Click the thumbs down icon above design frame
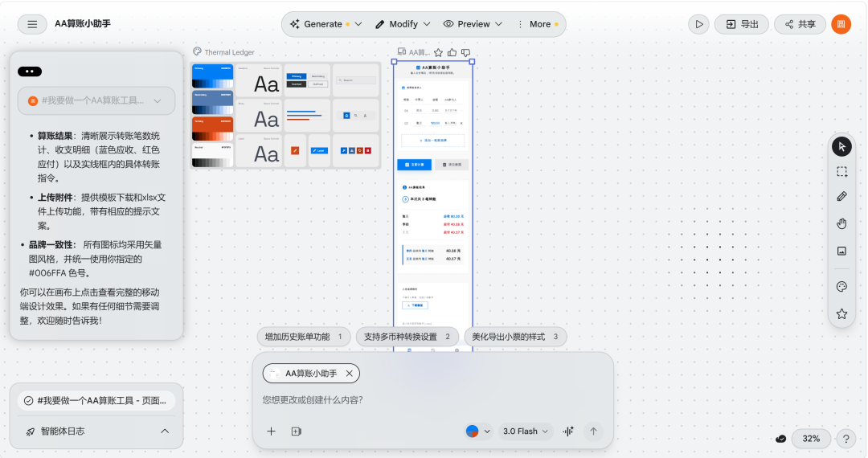 (x=465, y=52)
